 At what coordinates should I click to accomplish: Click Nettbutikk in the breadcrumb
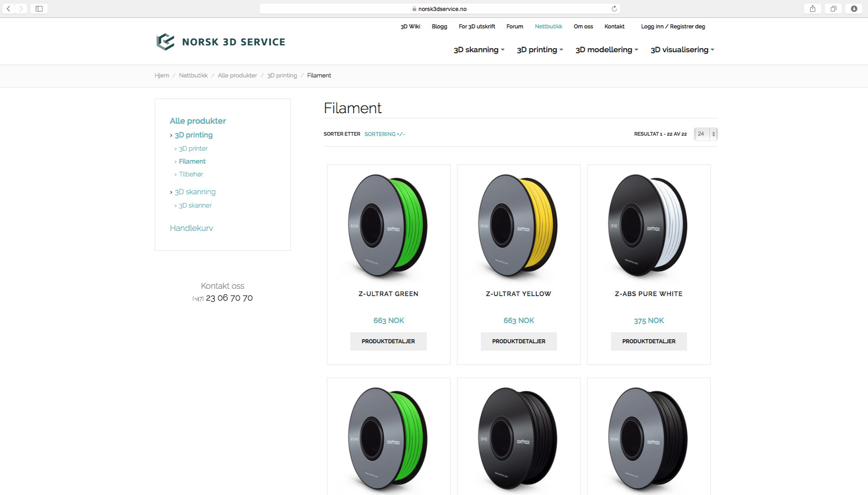tap(193, 76)
